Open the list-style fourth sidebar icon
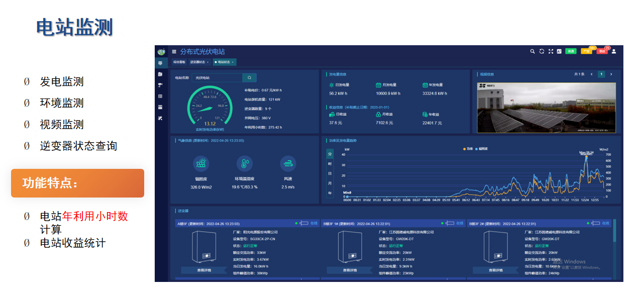Screen dimensions: 644x293 point(160,96)
